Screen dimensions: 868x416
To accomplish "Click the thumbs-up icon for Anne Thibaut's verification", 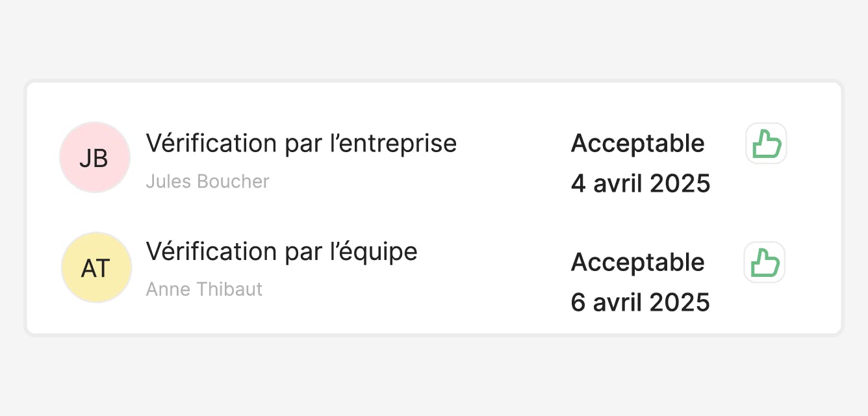I will point(765,263).
